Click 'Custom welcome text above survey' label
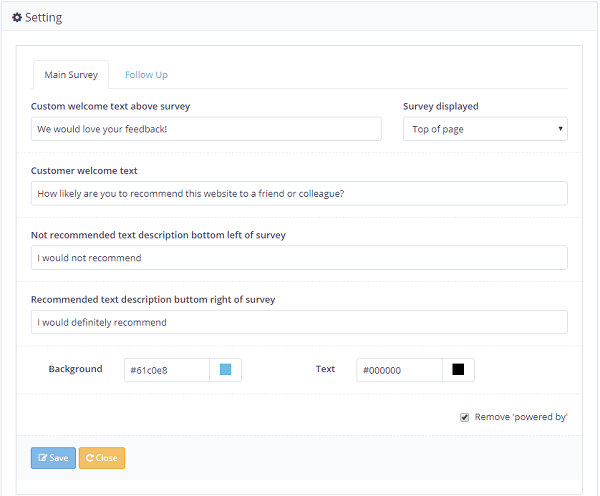This screenshot has height=496, width=600. 110,106
